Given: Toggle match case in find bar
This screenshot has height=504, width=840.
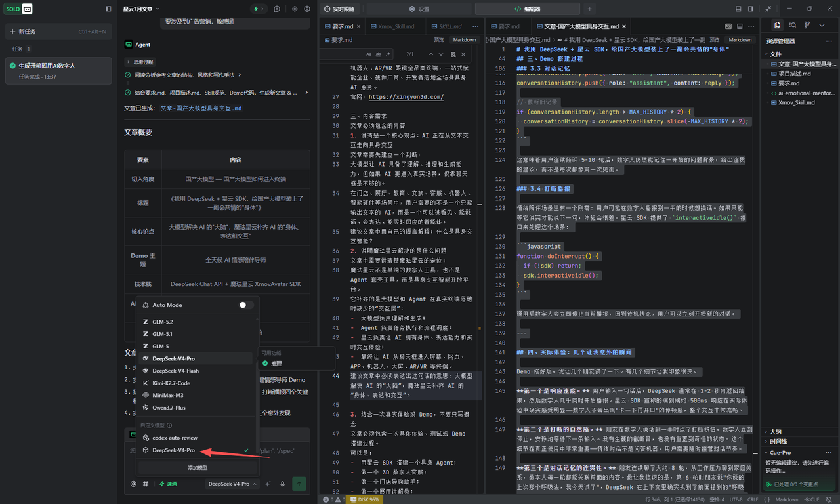Looking at the screenshot, I should (x=369, y=54).
